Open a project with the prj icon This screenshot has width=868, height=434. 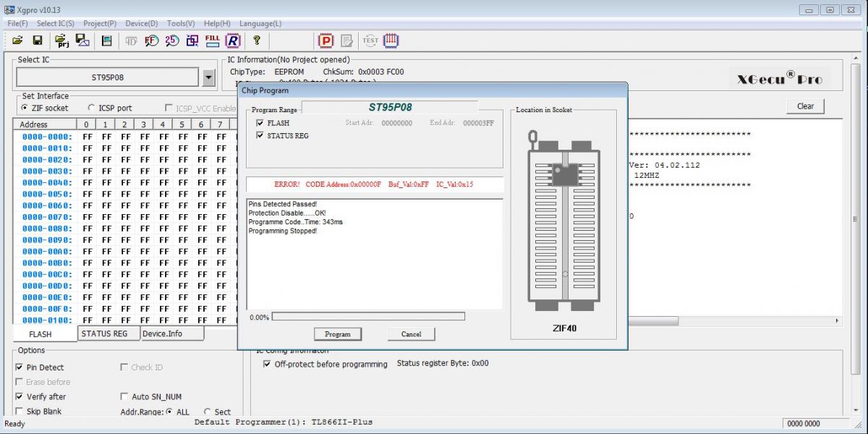(x=61, y=41)
